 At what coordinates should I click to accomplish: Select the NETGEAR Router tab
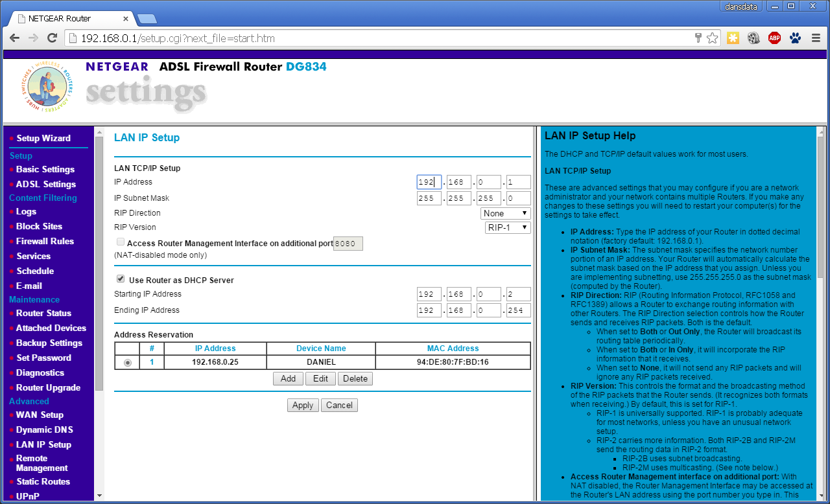coord(71,18)
